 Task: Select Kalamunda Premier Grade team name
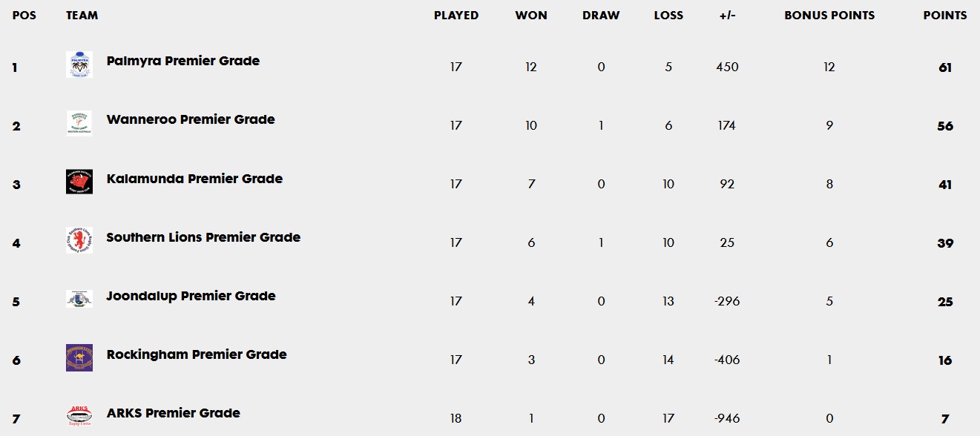pos(194,179)
